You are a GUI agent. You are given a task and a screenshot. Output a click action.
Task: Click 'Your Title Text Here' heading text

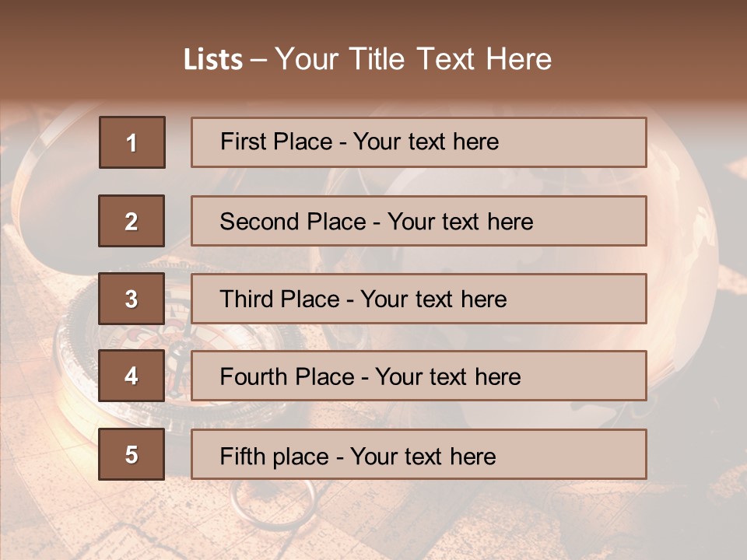point(413,60)
